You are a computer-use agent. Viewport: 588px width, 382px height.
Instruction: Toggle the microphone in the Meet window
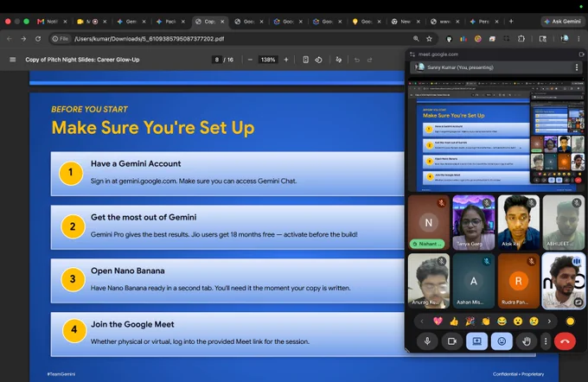427,341
